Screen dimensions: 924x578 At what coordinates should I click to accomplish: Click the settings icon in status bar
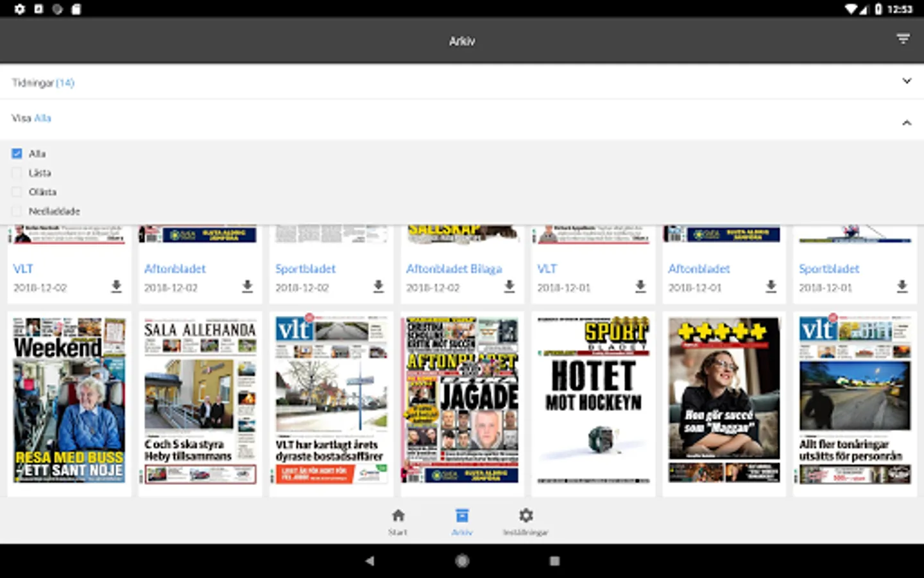click(20, 9)
